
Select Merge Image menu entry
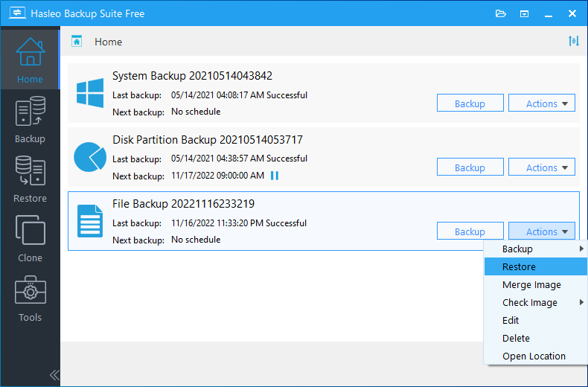[x=536, y=284]
